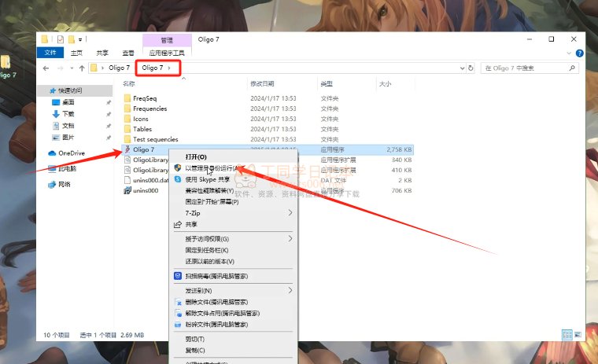Switch to the "共享" ribbon tab
This screenshot has height=364, width=598.
(102, 53)
